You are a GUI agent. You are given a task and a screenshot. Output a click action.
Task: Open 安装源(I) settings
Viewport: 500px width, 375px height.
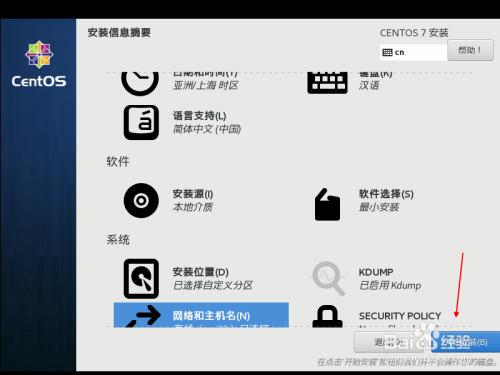point(193,194)
